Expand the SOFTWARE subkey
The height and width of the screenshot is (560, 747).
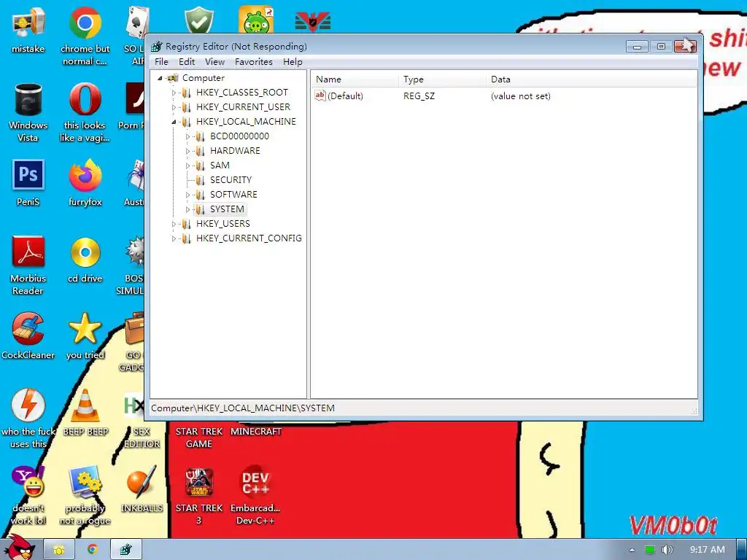187,195
